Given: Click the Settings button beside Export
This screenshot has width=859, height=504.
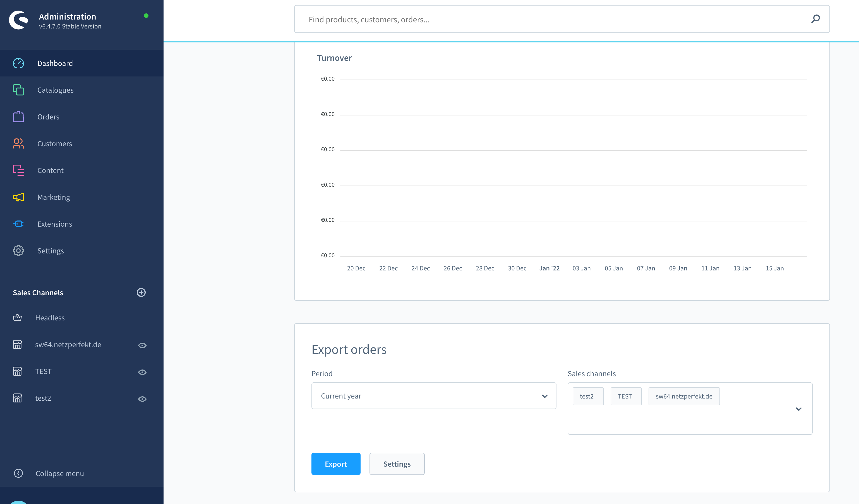Looking at the screenshot, I should click(397, 464).
